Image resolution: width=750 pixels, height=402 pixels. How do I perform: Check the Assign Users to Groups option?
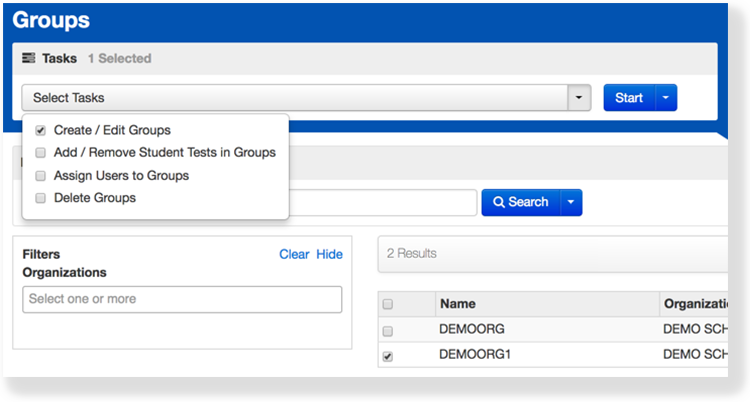[40, 176]
